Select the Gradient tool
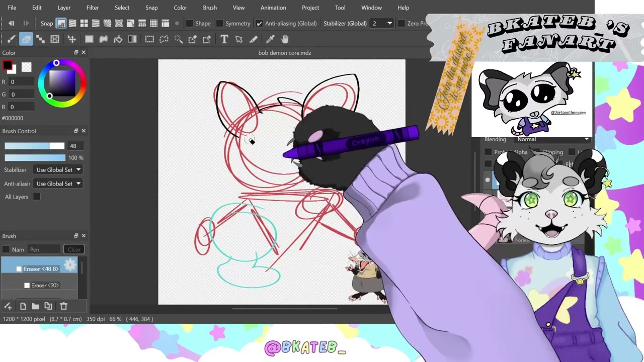644x362 pixels. point(132,39)
